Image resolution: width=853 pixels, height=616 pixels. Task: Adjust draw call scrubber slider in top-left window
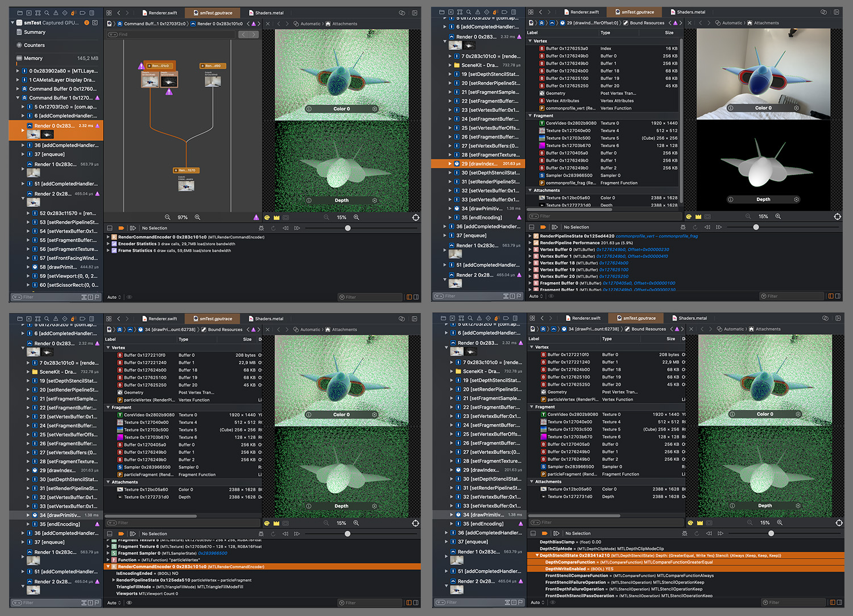tap(347, 228)
